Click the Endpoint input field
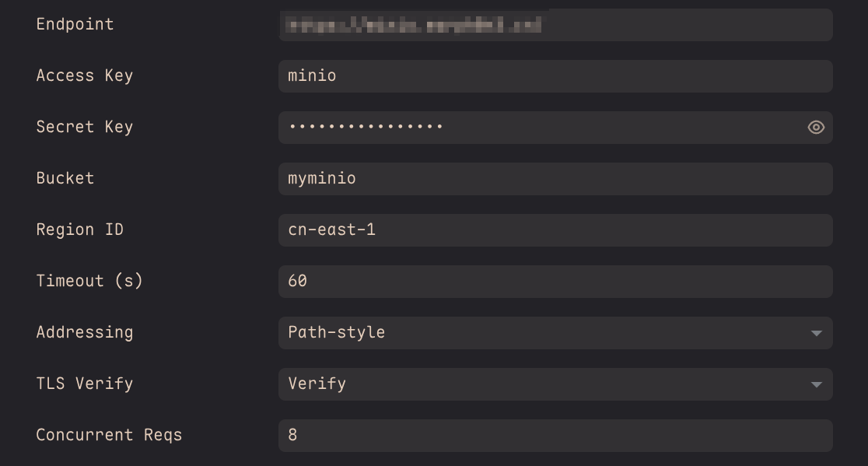Screen dimensions: 868x466 (x=555, y=25)
